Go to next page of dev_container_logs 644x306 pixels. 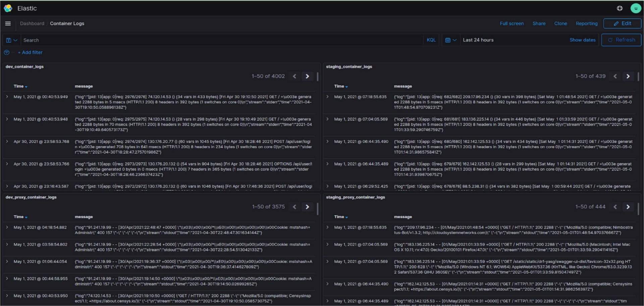pyautogui.click(x=307, y=76)
